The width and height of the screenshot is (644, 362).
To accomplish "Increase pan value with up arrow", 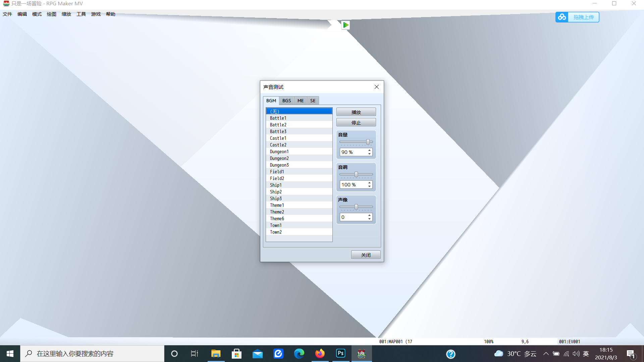I will coord(369,216).
